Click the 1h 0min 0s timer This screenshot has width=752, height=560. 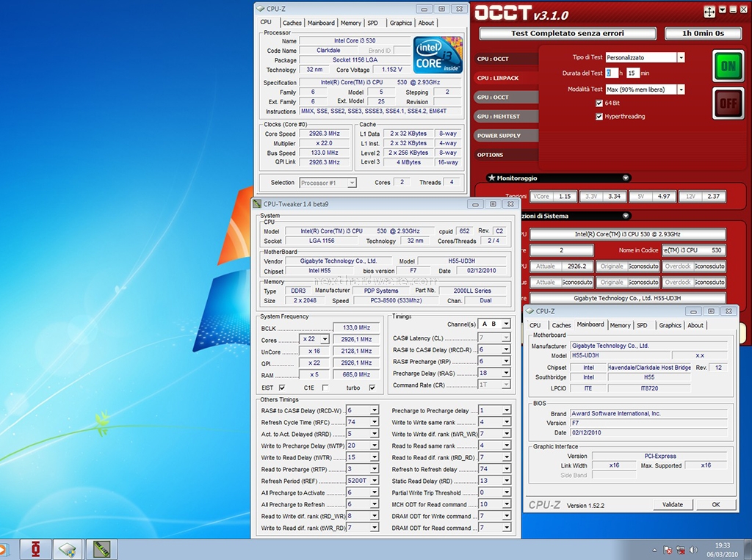point(703,33)
